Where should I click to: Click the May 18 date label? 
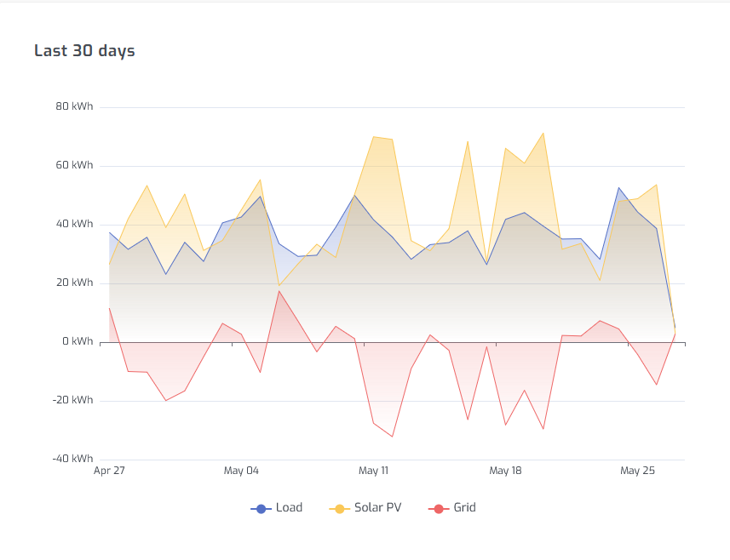(x=505, y=471)
